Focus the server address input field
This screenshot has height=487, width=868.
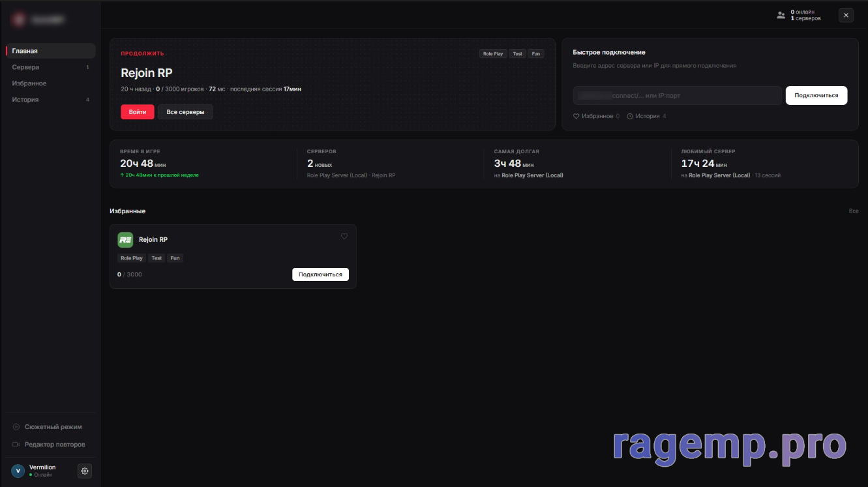pos(677,96)
